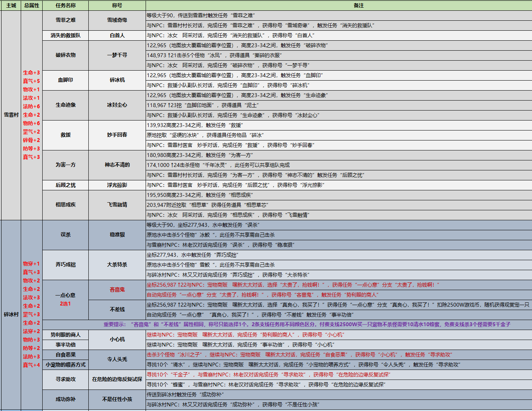Click the 雪菲之难 task name cell
The height and width of the screenshot is (411, 532).
tap(66, 20)
